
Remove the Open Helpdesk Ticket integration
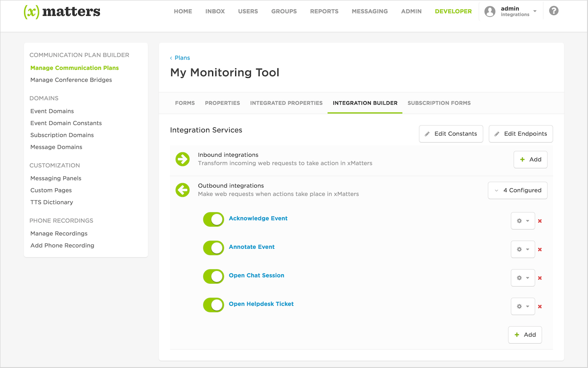(540, 307)
